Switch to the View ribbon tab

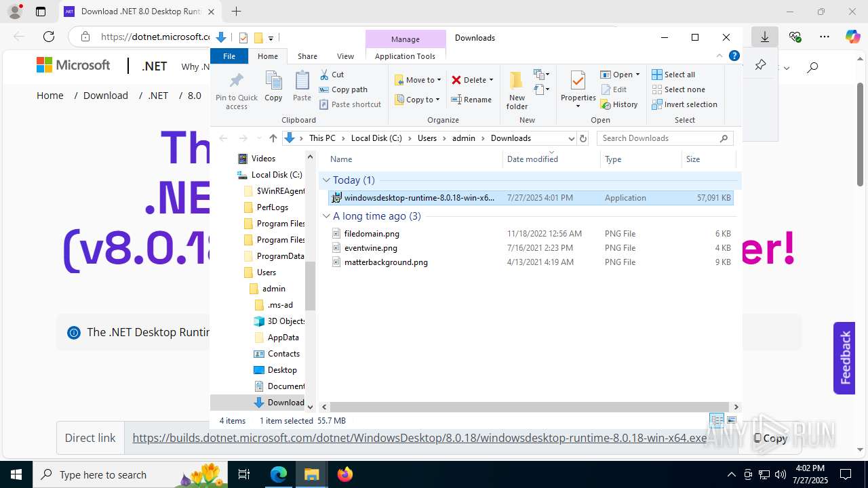tap(346, 56)
